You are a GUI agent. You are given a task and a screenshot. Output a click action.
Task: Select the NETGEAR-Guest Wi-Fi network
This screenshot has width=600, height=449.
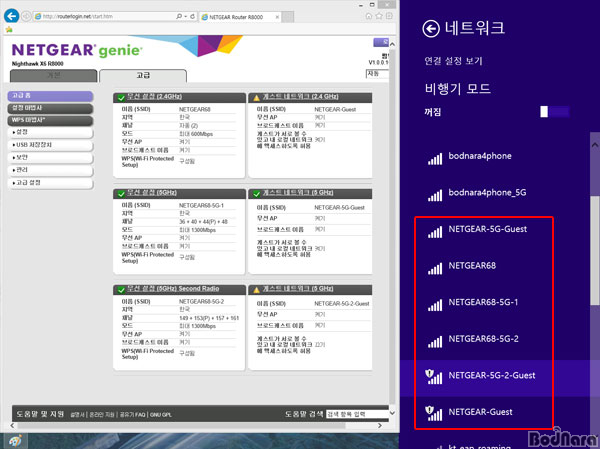pos(494,412)
